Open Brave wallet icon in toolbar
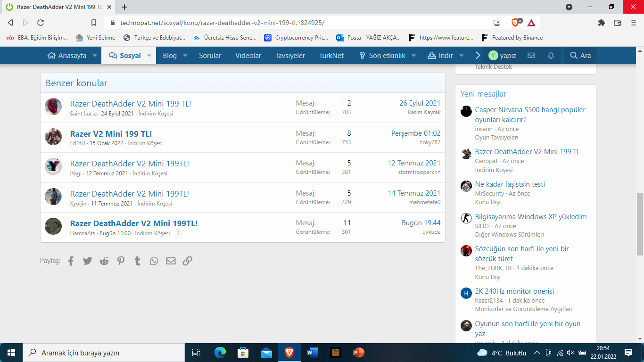This screenshot has height=362, width=644. click(617, 22)
